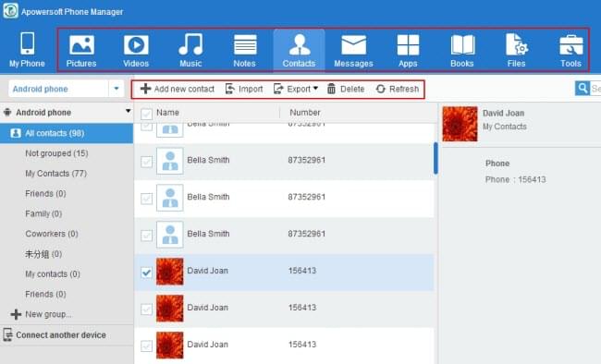Open the Pictures section

[81, 50]
